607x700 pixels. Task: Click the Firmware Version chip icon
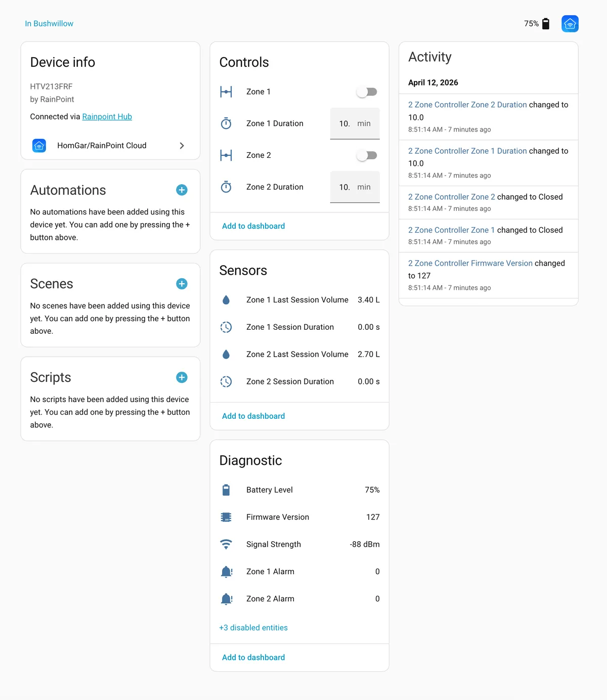(226, 517)
